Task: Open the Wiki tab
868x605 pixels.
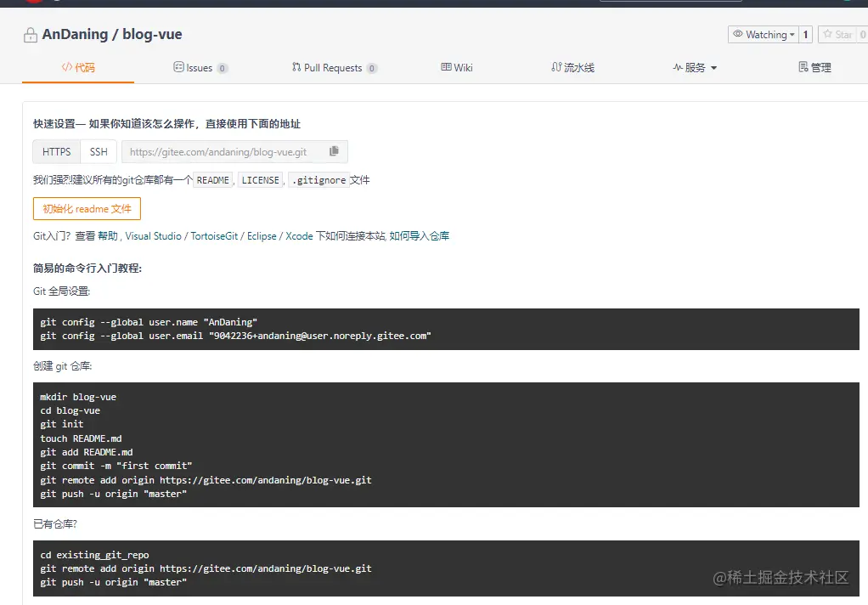Action: pyautogui.click(x=457, y=68)
